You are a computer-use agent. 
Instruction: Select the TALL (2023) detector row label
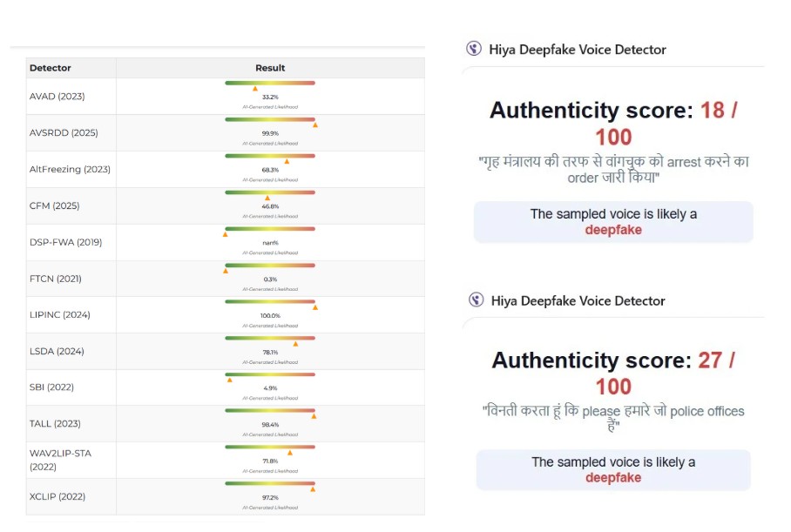(55, 424)
